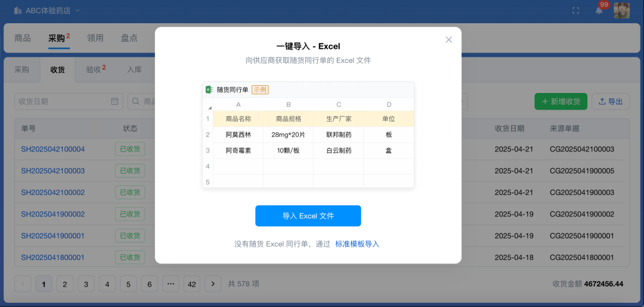644x307 pixels.
Task: Click the Excel icon in sample sheet
Action: pos(209,89)
